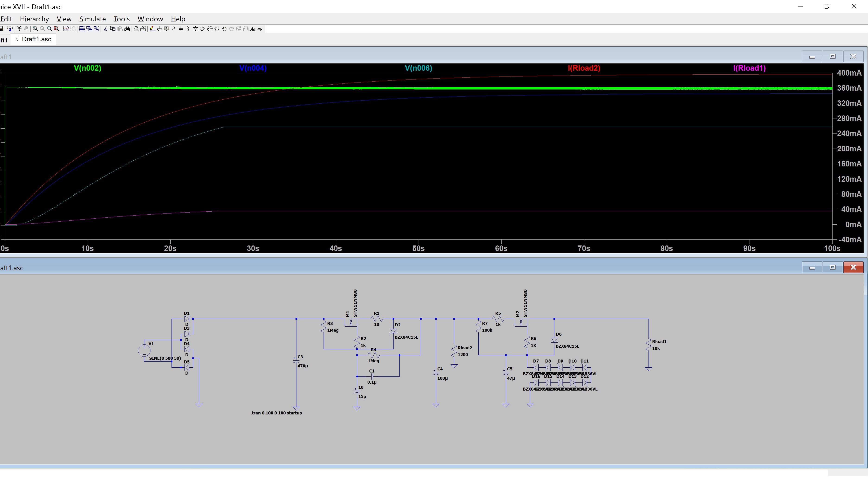868x490 pixels.
Task: Click the SPICE directive .op icon
Action: [260, 29]
